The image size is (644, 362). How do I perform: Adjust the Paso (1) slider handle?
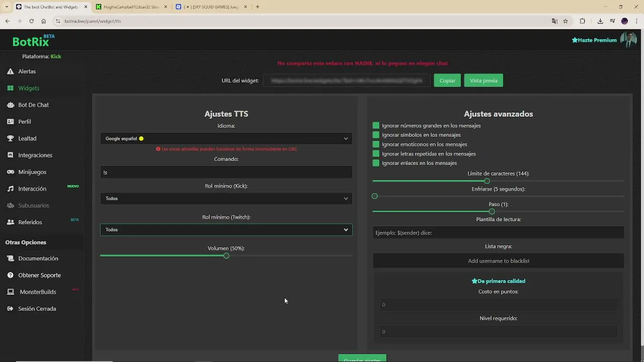(x=492, y=212)
